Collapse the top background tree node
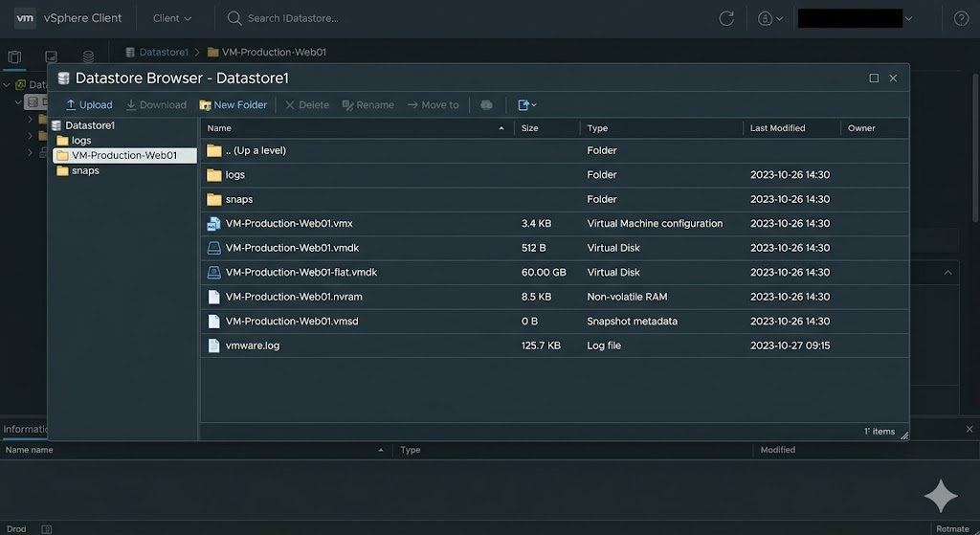980x535 pixels. click(x=7, y=84)
